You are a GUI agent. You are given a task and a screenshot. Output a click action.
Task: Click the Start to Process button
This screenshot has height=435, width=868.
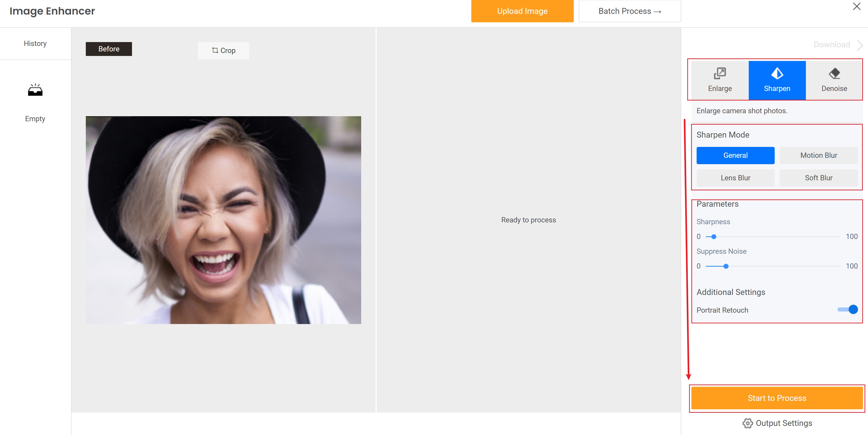pyautogui.click(x=777, y=398)
